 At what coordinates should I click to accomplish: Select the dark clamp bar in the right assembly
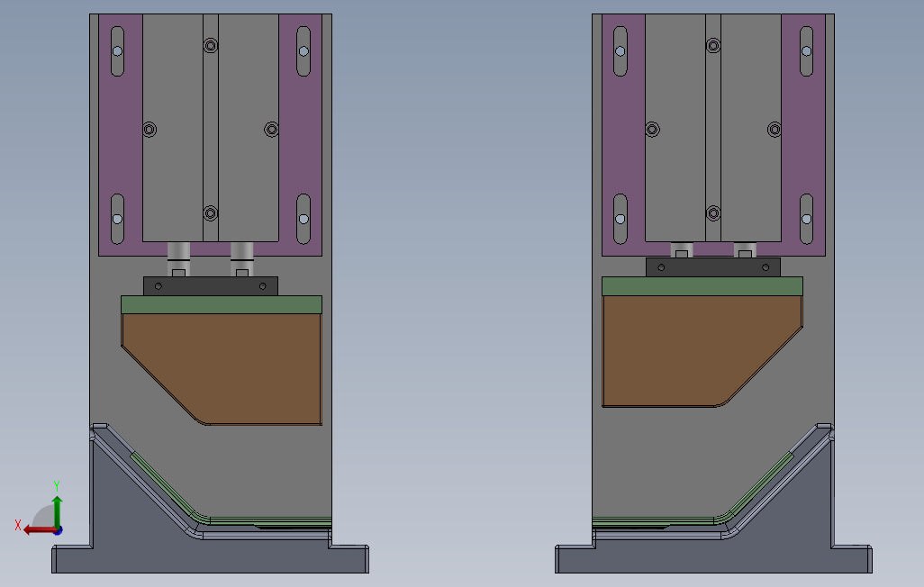coord(713,267)
